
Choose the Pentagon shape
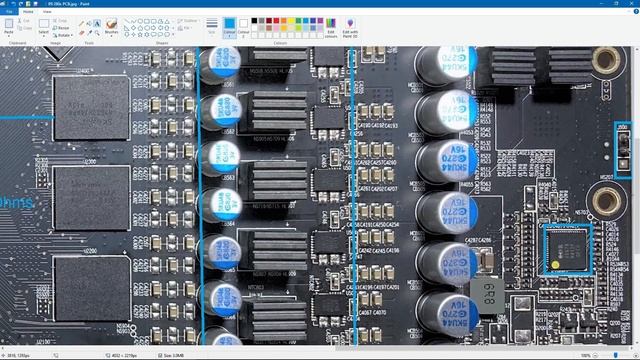[x=140, y=28]
